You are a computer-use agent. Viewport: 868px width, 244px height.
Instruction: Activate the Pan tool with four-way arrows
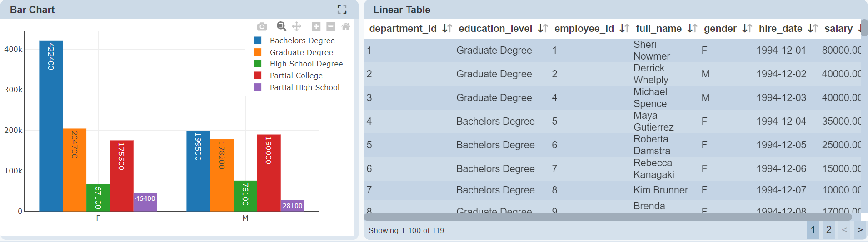click(x=297, y=26)
